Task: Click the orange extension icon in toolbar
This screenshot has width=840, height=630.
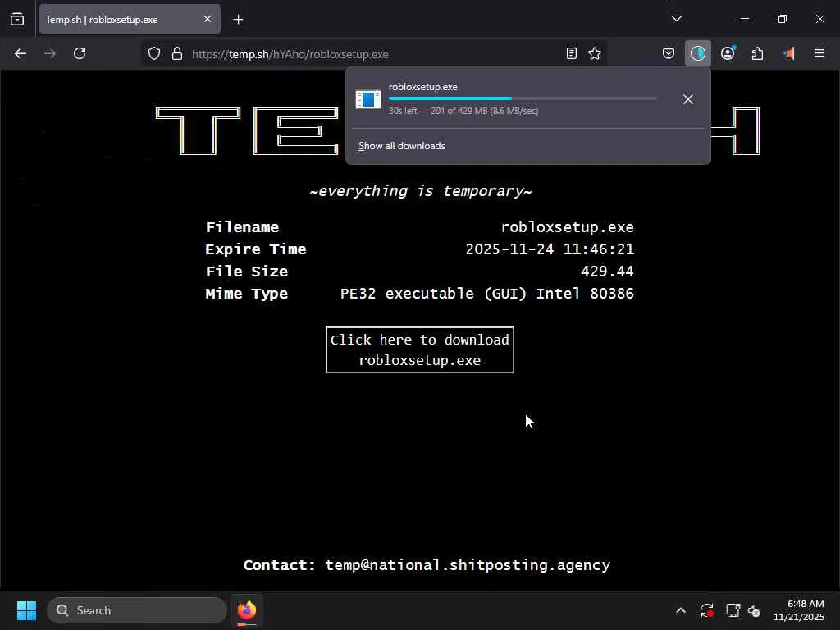Action: click(789, 53)
